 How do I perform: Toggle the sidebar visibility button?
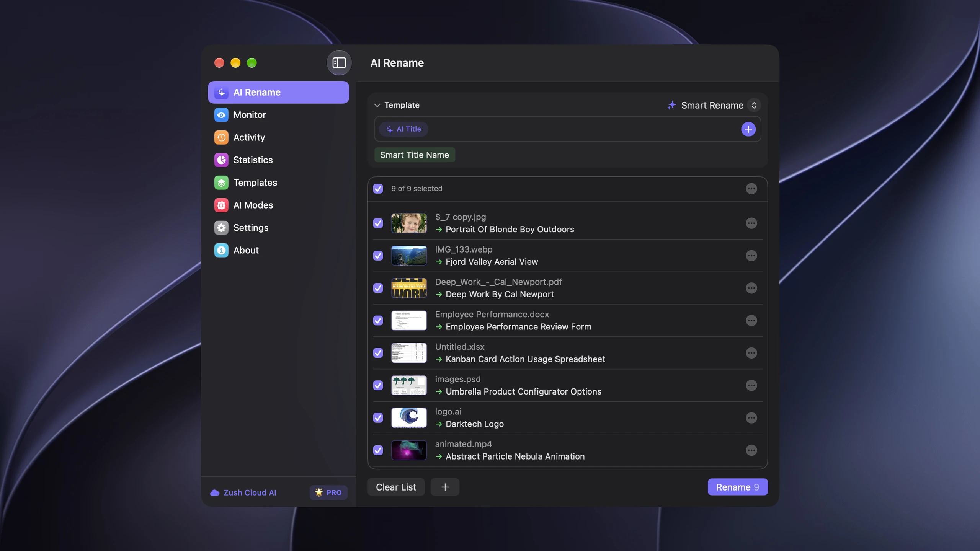tap(339, 63)
